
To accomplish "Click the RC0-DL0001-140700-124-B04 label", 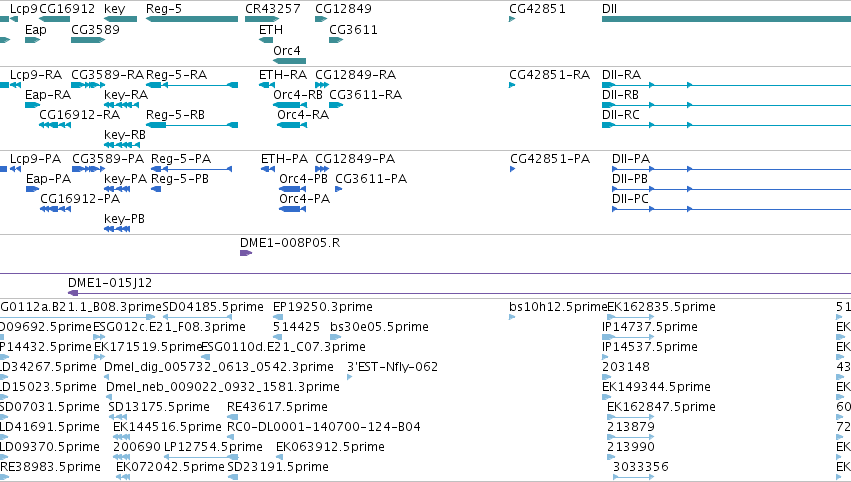I will [323, 427].
